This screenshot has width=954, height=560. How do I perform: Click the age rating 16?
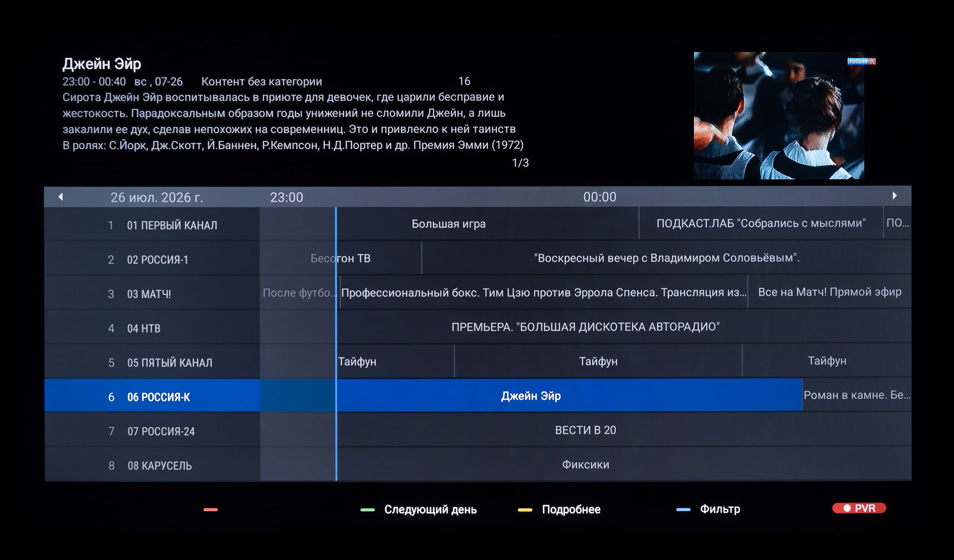(464, 81)
